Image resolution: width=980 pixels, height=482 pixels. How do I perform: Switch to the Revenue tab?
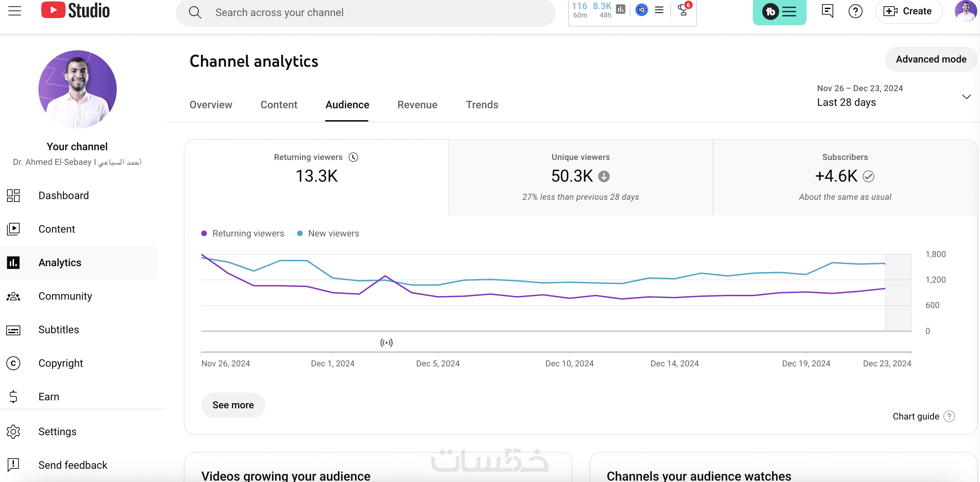pyautogui.click(x=417, y=104)
